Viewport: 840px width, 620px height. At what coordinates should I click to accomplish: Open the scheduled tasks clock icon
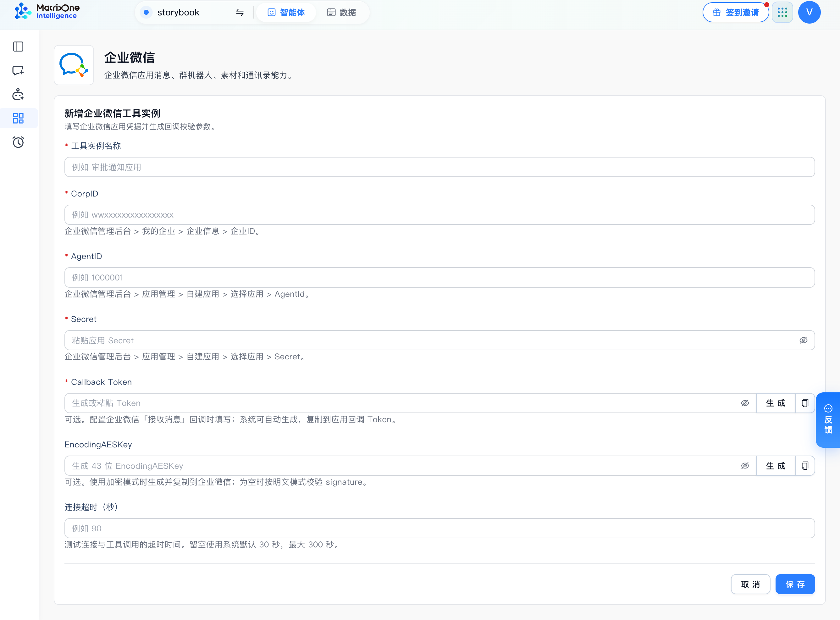click(18, 142)
